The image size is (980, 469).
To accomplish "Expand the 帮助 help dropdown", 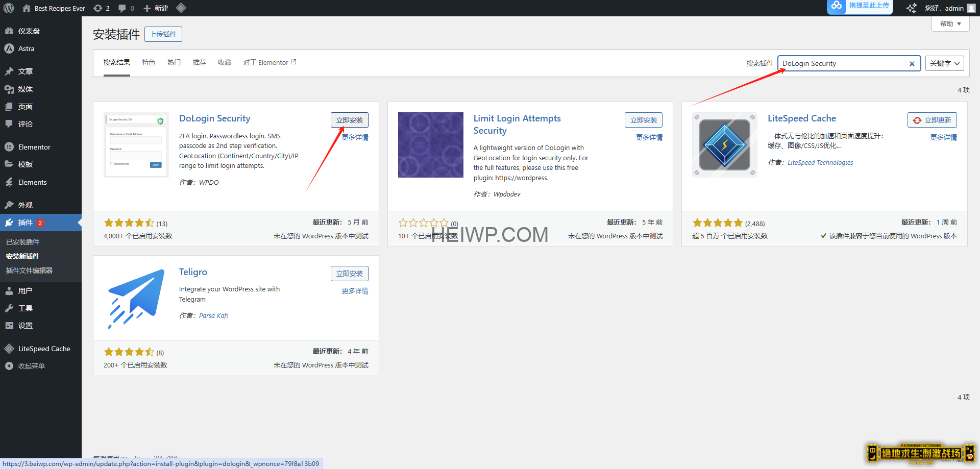I will (x=950, y=23).
